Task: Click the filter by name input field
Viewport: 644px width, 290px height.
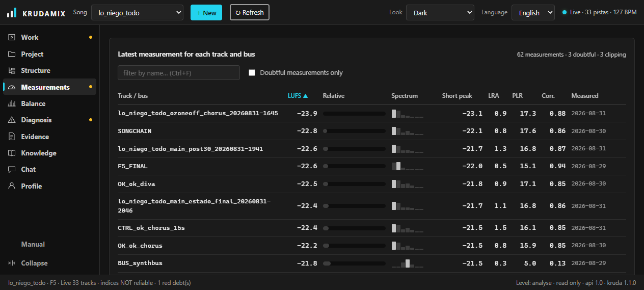Action: (179, 73)
